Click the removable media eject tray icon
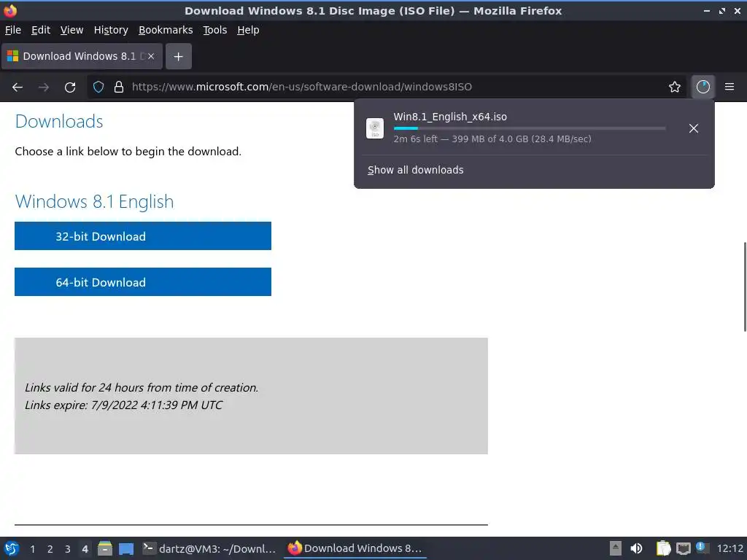747x560 pixels. click(616, 548)
